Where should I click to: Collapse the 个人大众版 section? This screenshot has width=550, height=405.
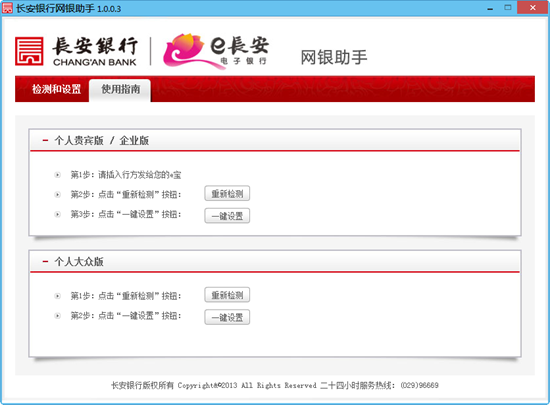point(45,261)
